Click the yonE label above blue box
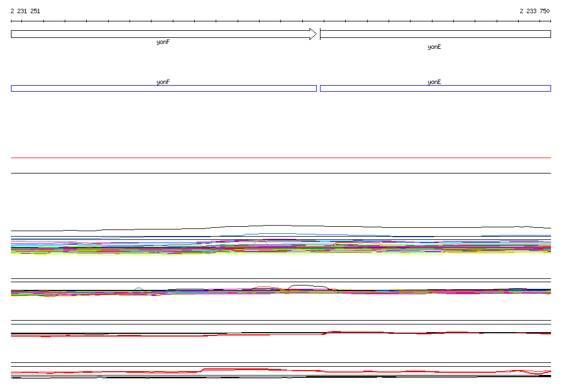Screen dimensions: 562x392 434,82
